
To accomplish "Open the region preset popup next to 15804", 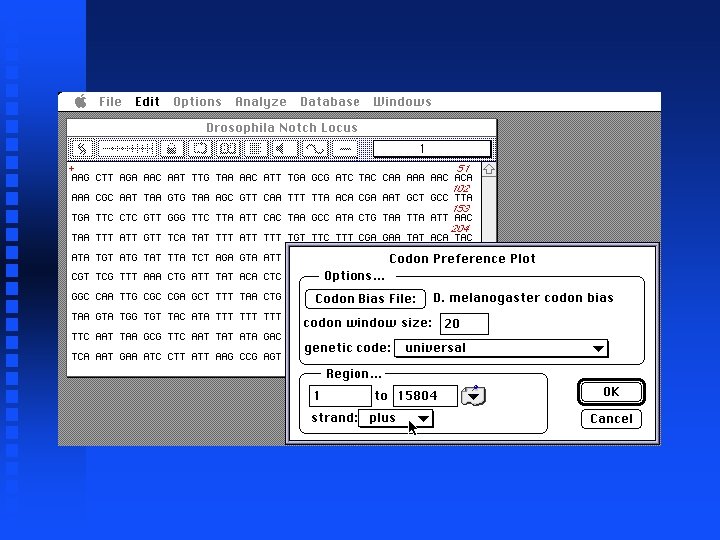I will [x=473, y=396].
